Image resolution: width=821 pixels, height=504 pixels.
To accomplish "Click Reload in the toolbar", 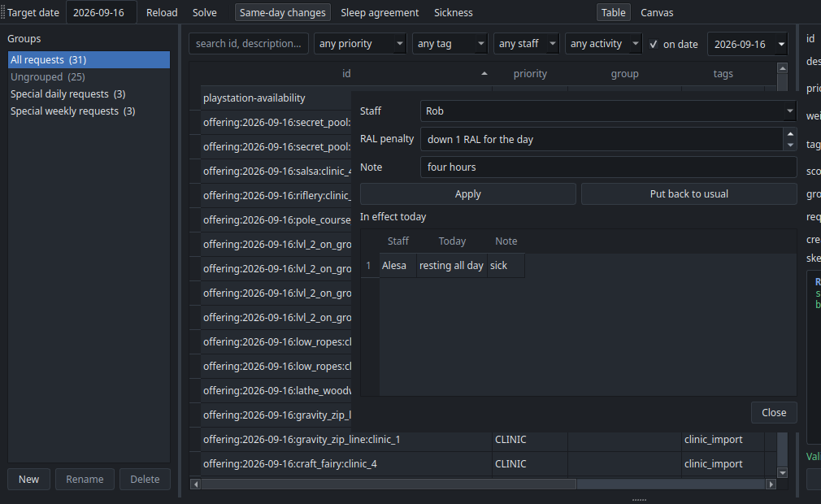I will 162,12.
